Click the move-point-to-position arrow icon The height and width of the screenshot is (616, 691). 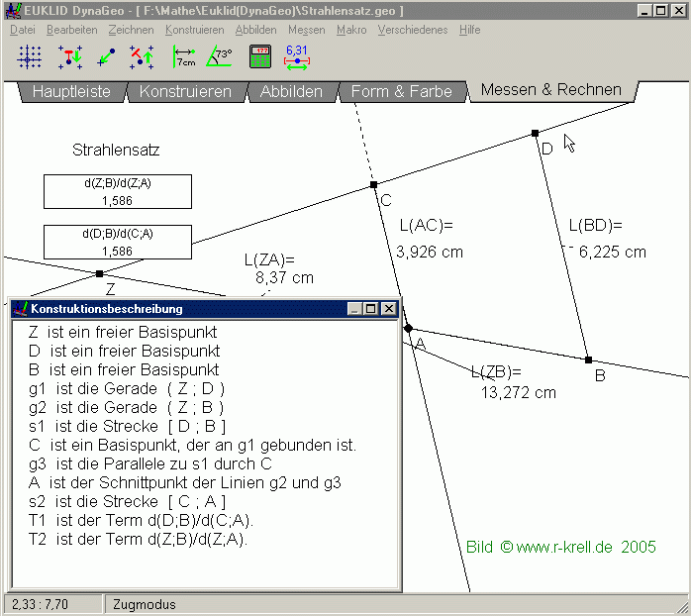(x=106, y=56)
